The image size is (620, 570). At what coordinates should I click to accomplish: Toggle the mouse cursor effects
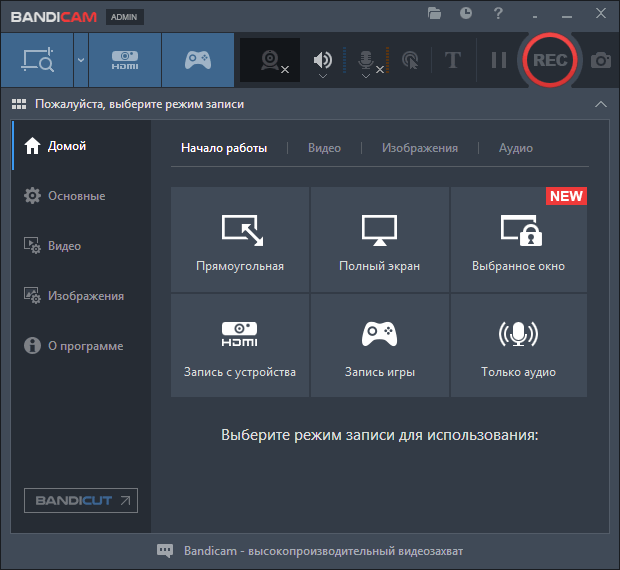pyautogui.click(x=410, y=60)
